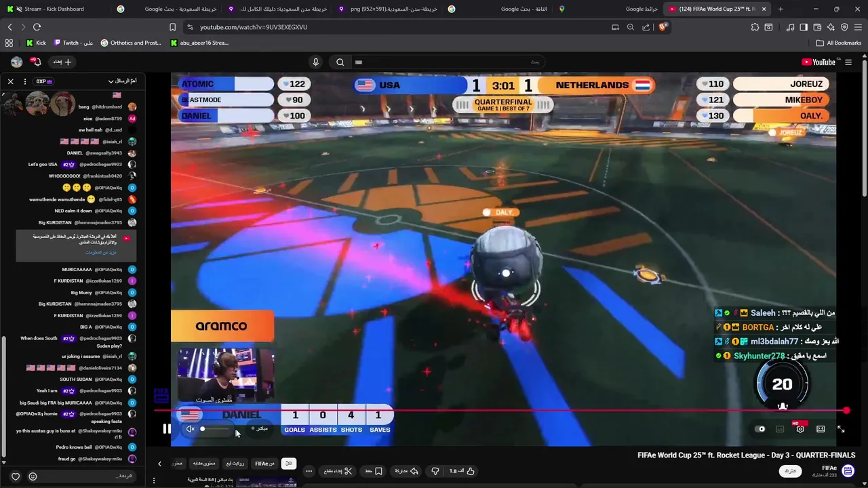Dislike the video with thumbs down
868x488 pixels.
pyautogui.click(x=435, y=471)
